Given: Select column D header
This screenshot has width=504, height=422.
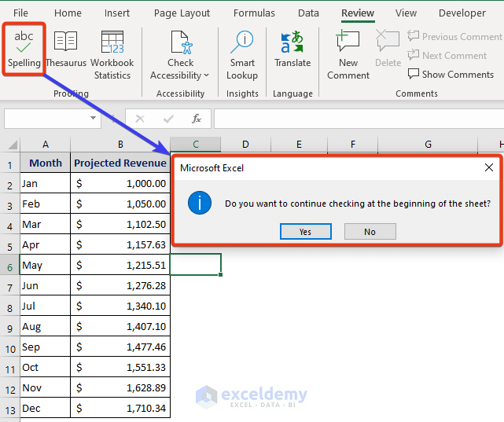Looking at the screenshot, I should pos(245,144).
